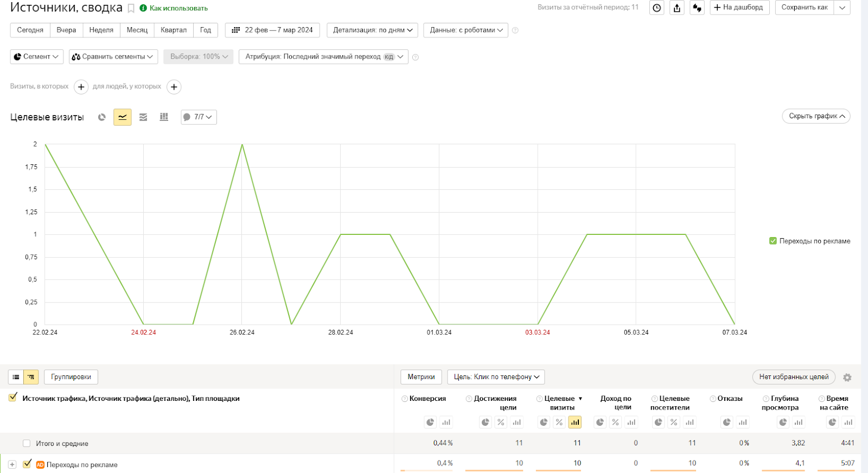Select the pie chart view icon
This screenshot has height=473, width=868.
click(x=102, y=117)
